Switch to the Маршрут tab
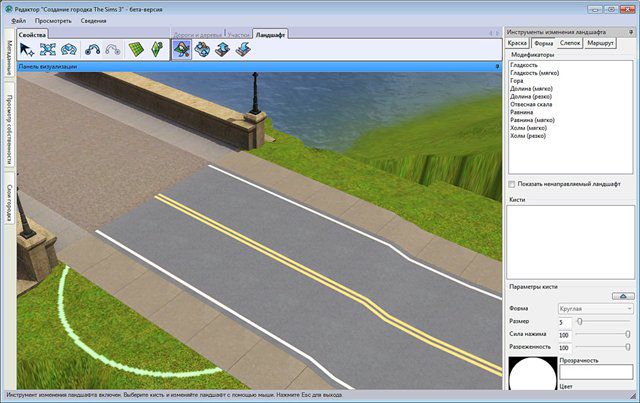 click(601, 44)
